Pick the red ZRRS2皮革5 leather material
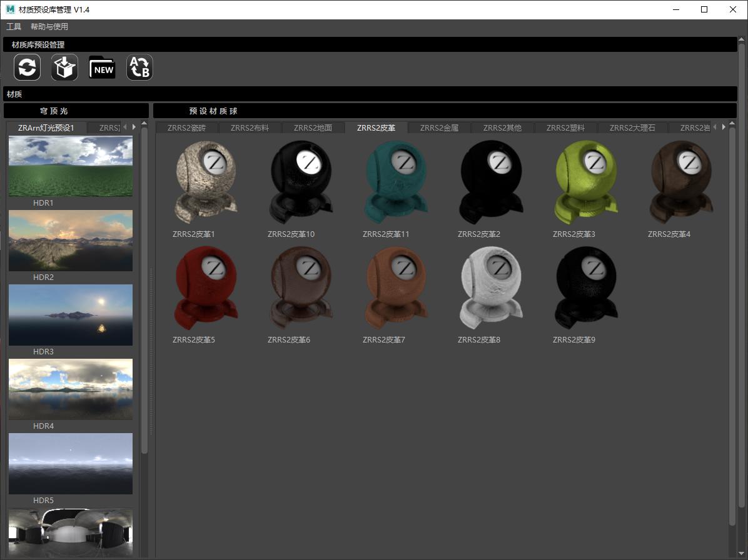Screen dimensions: 748x560 (206, 287)
